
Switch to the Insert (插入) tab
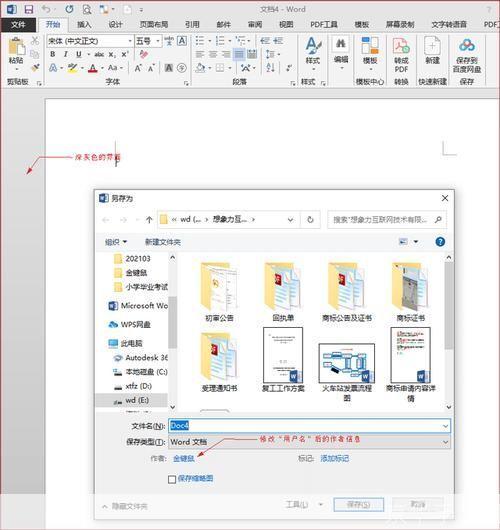[84, 25]
